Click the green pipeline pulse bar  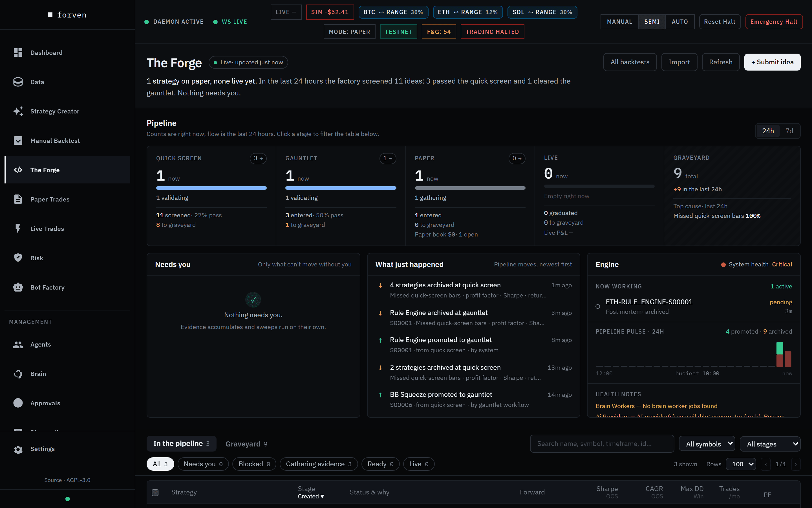tap(780, 348)
